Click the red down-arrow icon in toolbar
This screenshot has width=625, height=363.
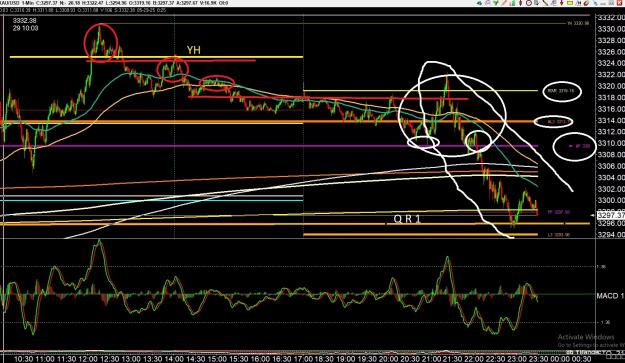click(562, 3)
